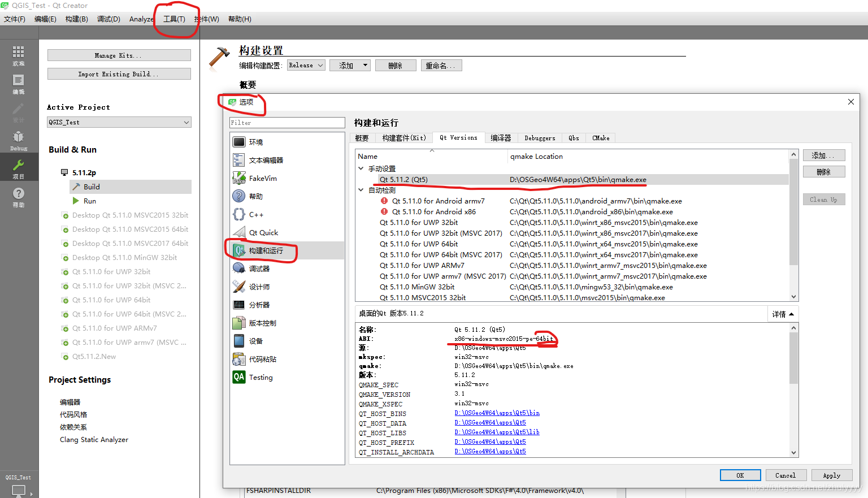This screenshot has height=498, width=868.
Task: Open Release build configuration dropdown
Action: [306, 66]
